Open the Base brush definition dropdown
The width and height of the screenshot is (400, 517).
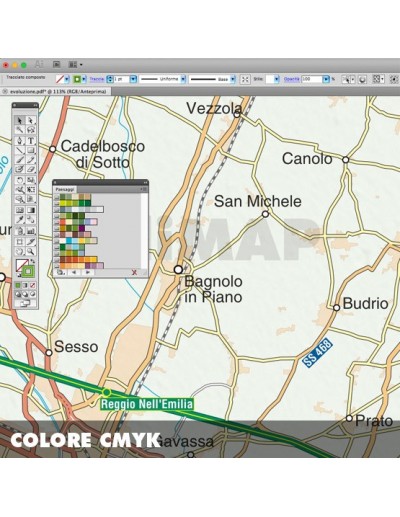[233, 79]
